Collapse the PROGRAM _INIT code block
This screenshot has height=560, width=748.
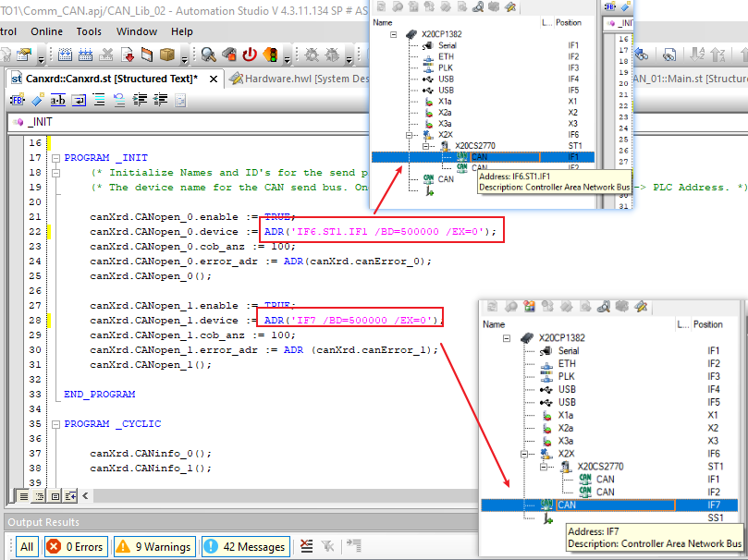coord(55,158)
